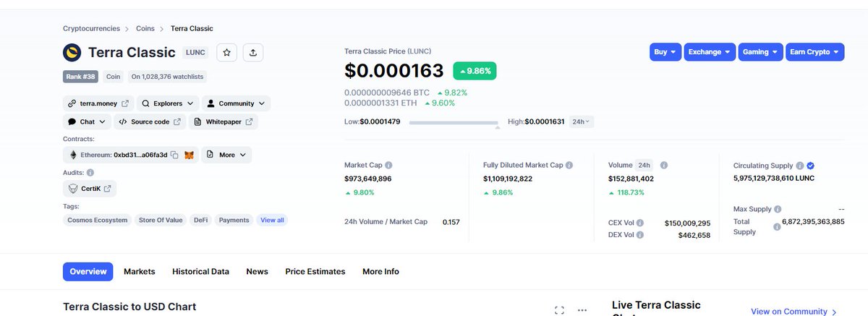Click the LUNC ticker badge
The image size is (868, 316).
(195, 52)
